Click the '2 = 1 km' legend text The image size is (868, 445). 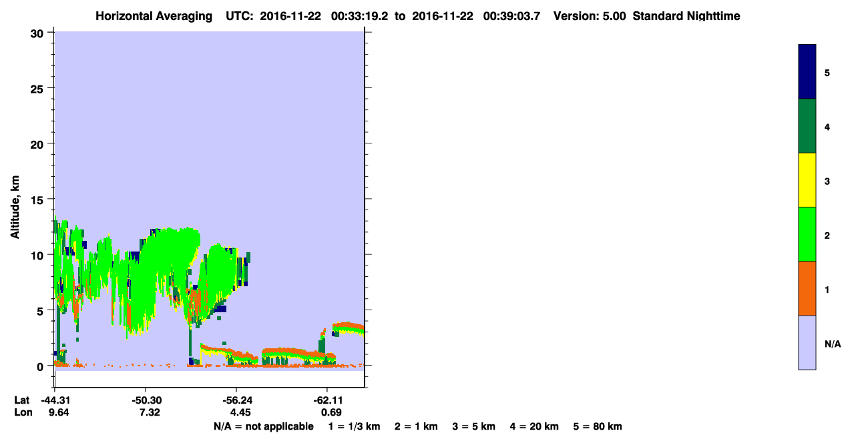tap(416, 426)
